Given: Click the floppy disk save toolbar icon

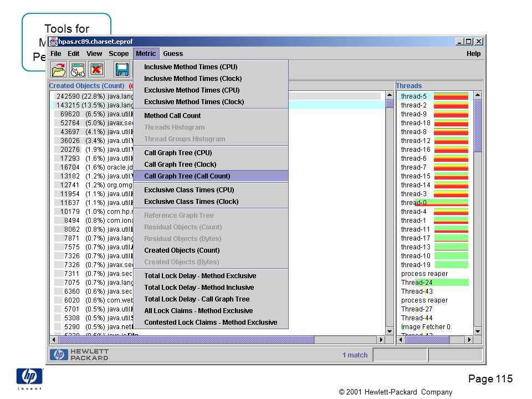Looking at the screenshot, I should (122, 70).
